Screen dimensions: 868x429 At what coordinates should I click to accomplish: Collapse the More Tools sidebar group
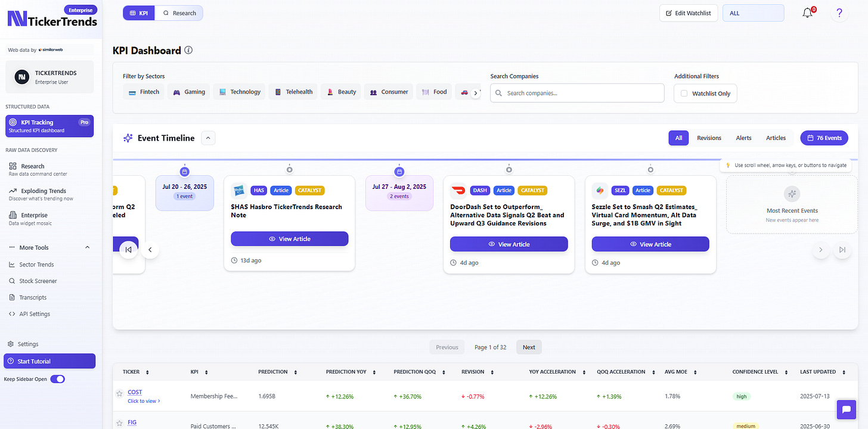(x=88, y=247)
